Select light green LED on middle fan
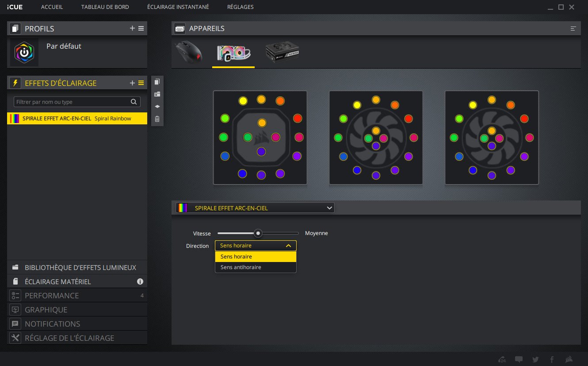 click(x=343, y=119)
